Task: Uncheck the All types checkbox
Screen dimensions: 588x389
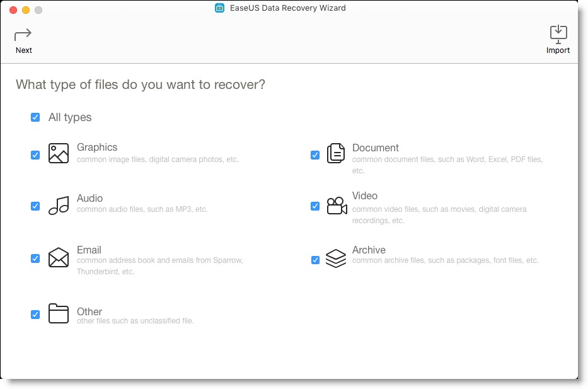Action: pos(35,117)
